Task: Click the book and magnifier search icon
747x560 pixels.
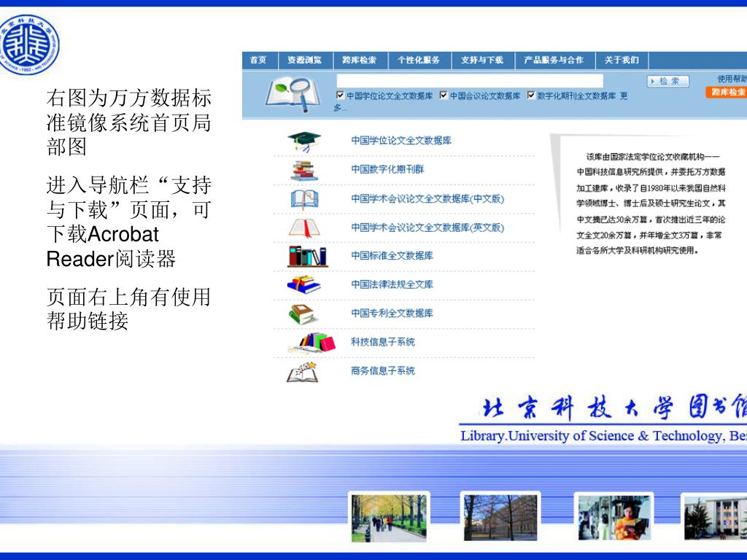Action: click(293, 94)
